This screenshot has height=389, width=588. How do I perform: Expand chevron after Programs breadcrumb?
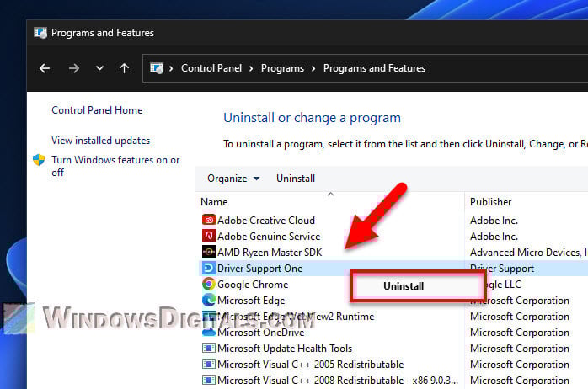click(313, 68)
